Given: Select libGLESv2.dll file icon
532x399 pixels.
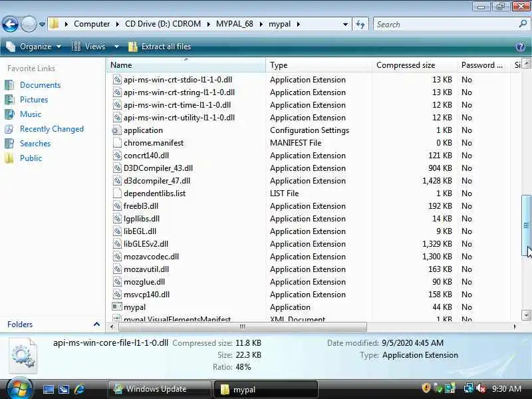Looking at the screenshot, I should point(117,244).
